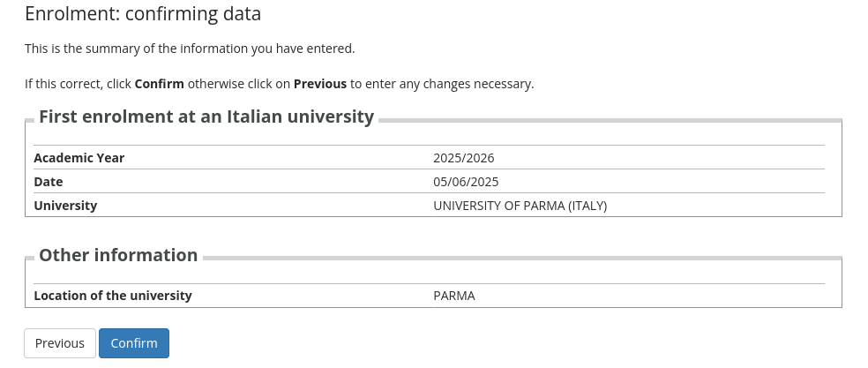Image resolution: width=868 pixels, height=368 pixels.
Task: Click 'If this correct, click' instruction text
Action: (x=78, y=84)
